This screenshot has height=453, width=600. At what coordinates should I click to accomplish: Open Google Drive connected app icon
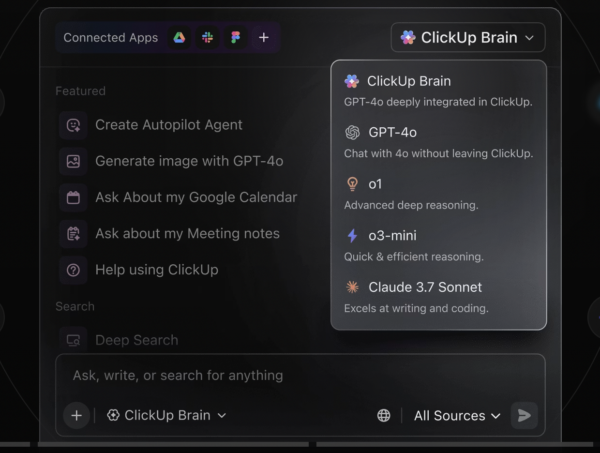click(179, 37)
